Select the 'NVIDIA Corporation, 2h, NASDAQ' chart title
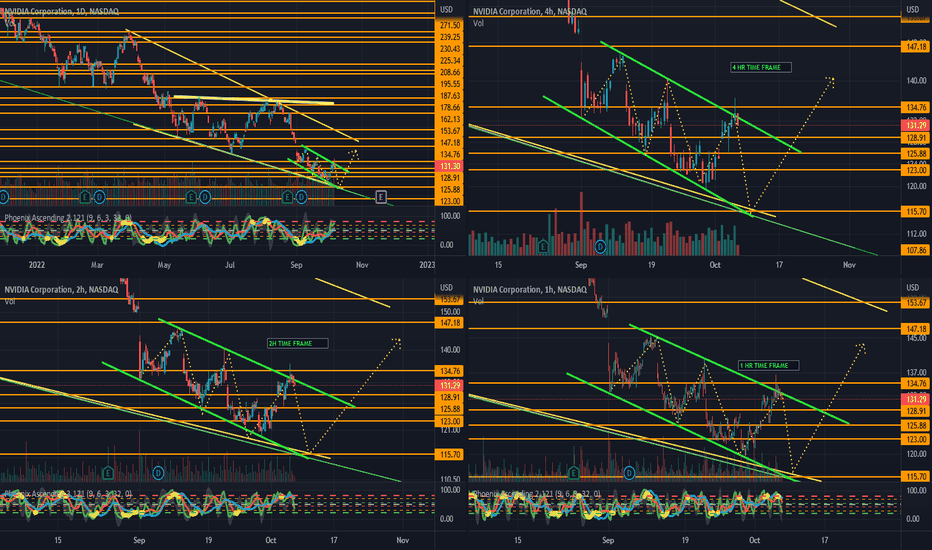This screenshot has height=550, width=932. (x=62, y=290)
